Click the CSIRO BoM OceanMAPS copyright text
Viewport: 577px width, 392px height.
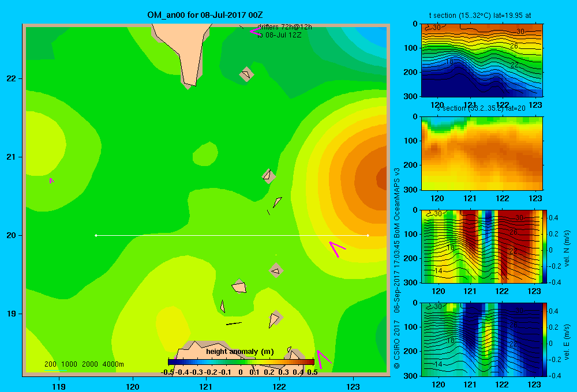[x=397, y=269]
